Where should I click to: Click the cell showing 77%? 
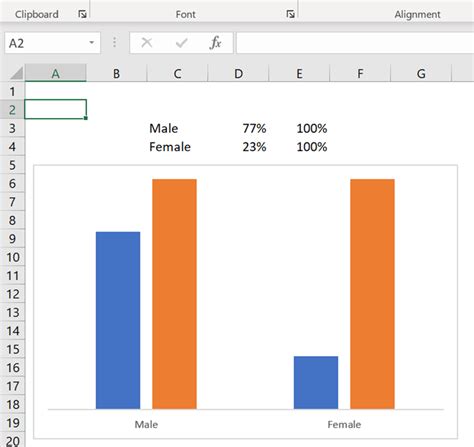pos(238,128)
